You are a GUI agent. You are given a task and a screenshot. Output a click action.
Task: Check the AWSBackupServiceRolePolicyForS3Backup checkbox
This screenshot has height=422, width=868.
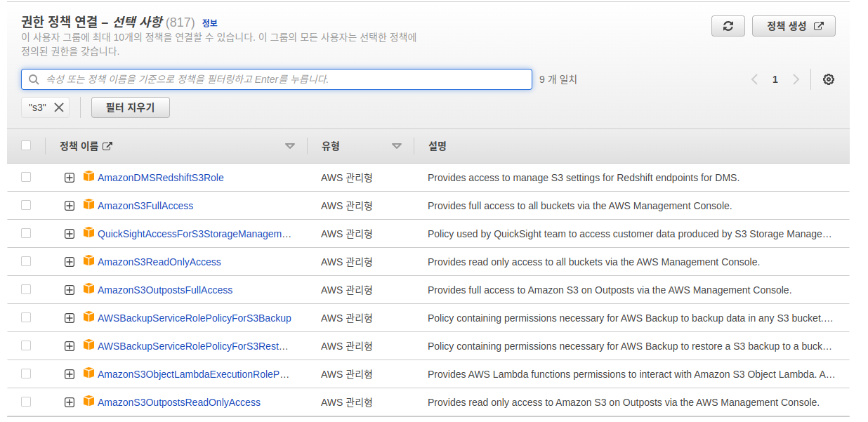(x=26, y=317)
